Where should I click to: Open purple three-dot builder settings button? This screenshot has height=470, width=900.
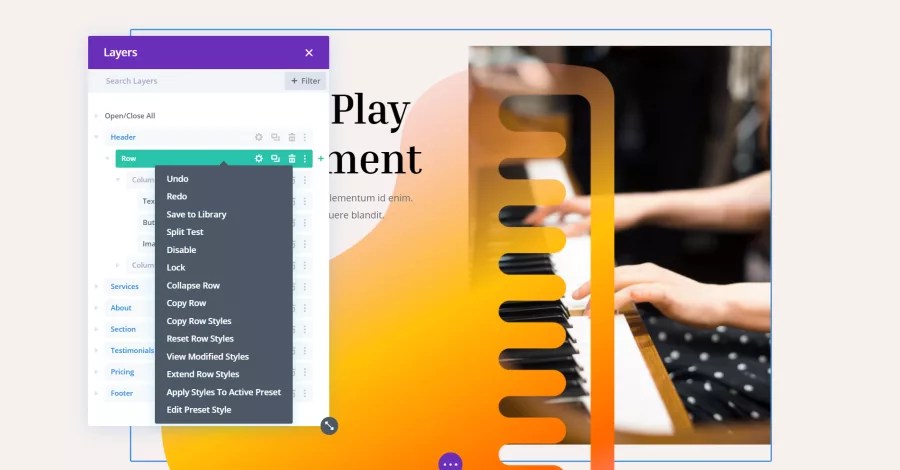point(450,462)
